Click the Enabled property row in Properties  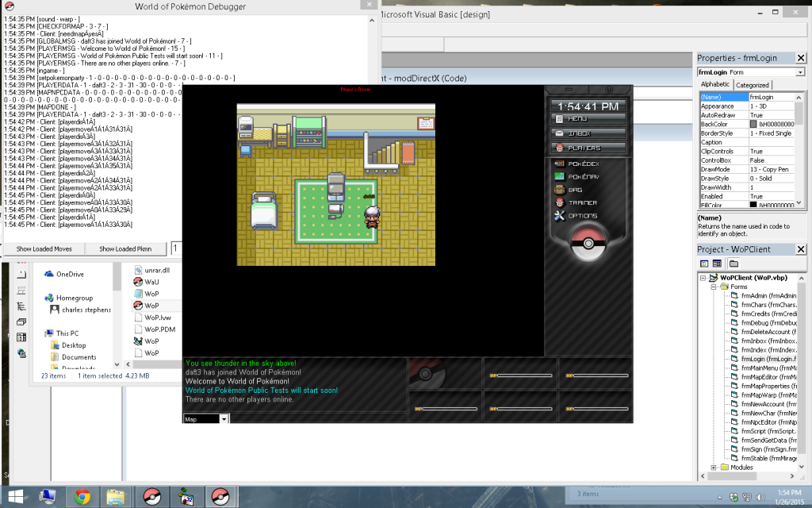coord(746,197)
